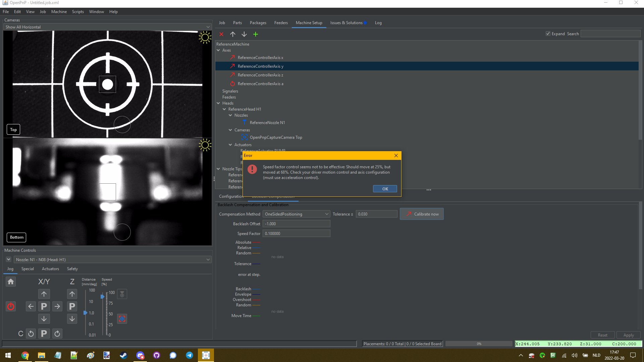Screen dimensions: 644x362
Task: Click the Reset button
Action: 602,335
